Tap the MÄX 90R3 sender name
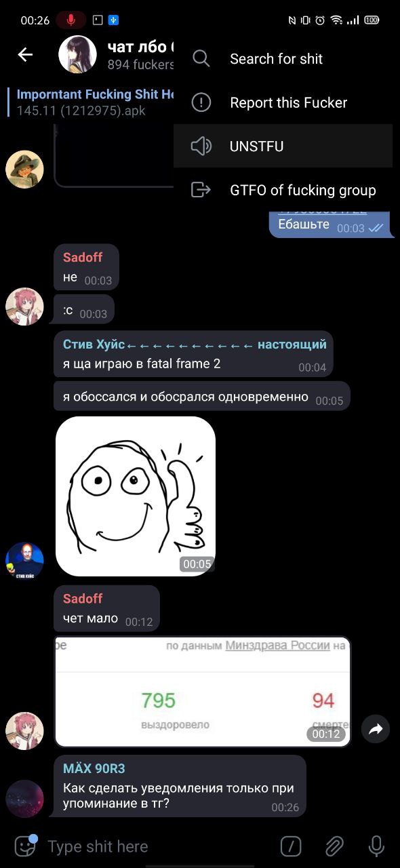This screenshot has height=868, width=400. click(94, 768)
